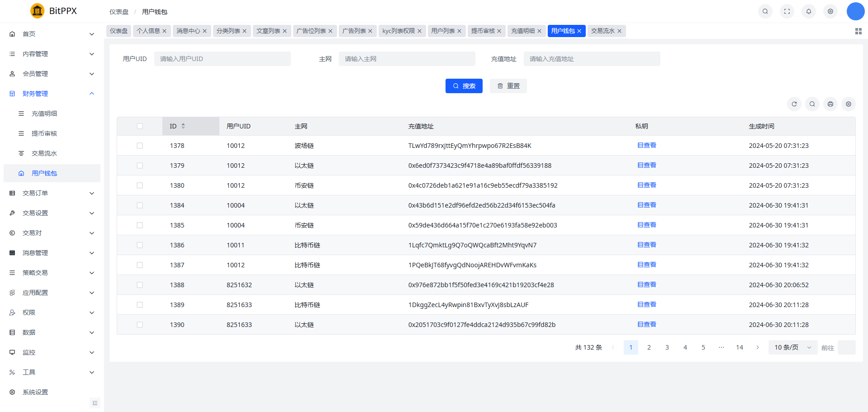Viewport: 868px width, 412px height.
Task: Collapse the 财务管理 sidebar section
Action: [52, 94]
